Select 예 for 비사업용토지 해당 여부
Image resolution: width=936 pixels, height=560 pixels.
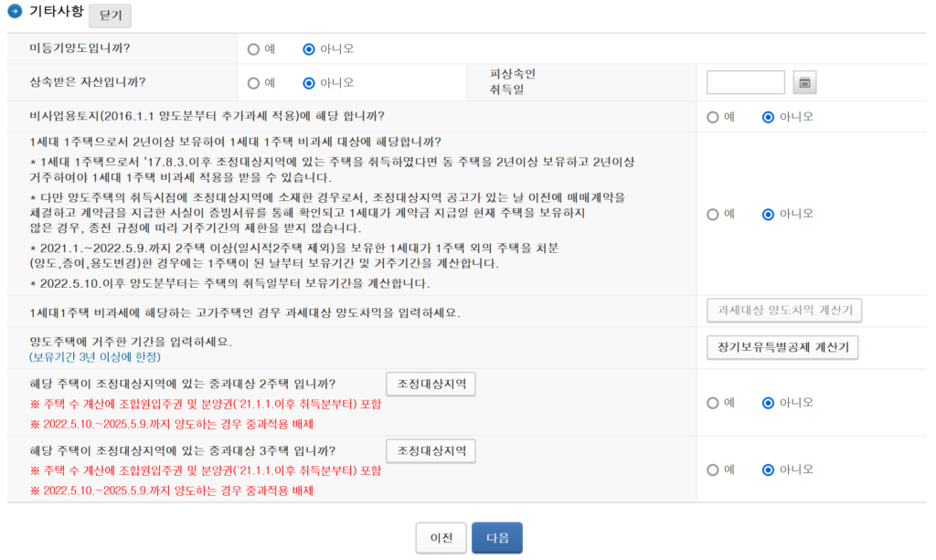[713, 117]
